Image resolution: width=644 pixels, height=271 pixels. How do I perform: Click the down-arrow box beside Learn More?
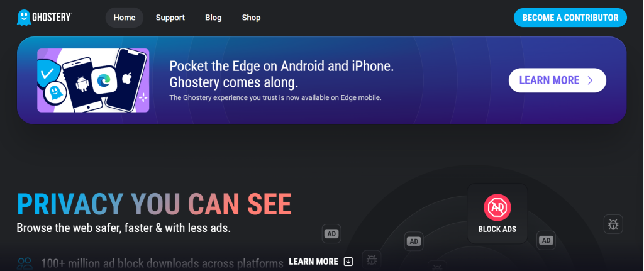pos(348,262)
